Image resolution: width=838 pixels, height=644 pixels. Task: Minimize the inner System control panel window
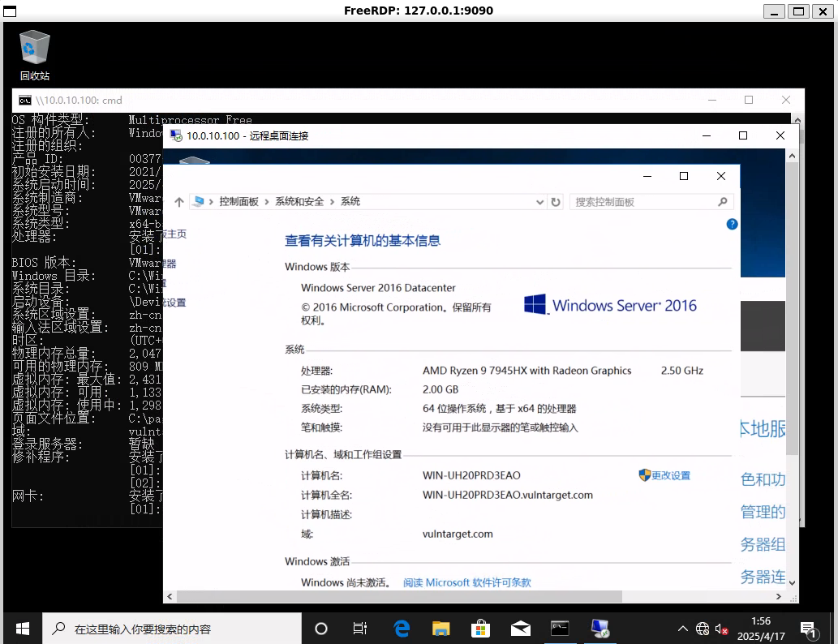[647, 176]
